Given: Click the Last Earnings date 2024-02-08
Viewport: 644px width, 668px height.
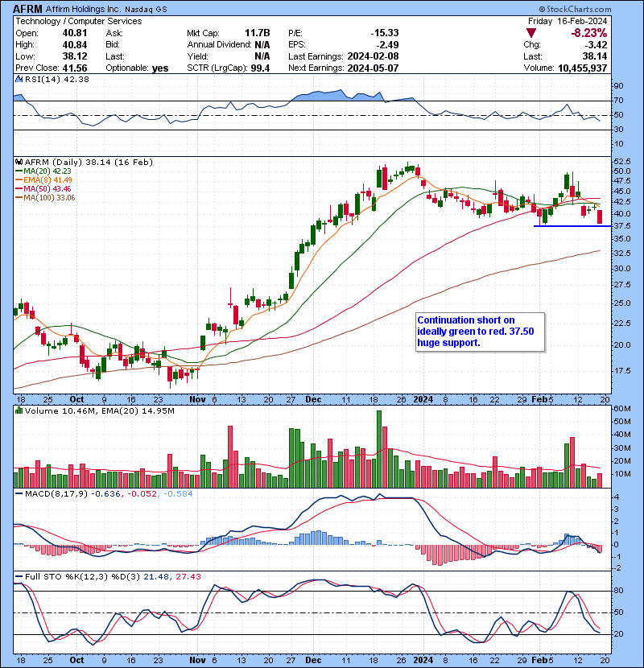Looking at the screenshot, I should coord(373,56).
